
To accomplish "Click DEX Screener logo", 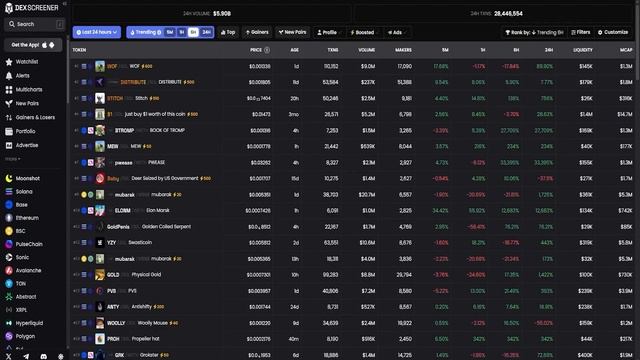I will click(31, 8).
